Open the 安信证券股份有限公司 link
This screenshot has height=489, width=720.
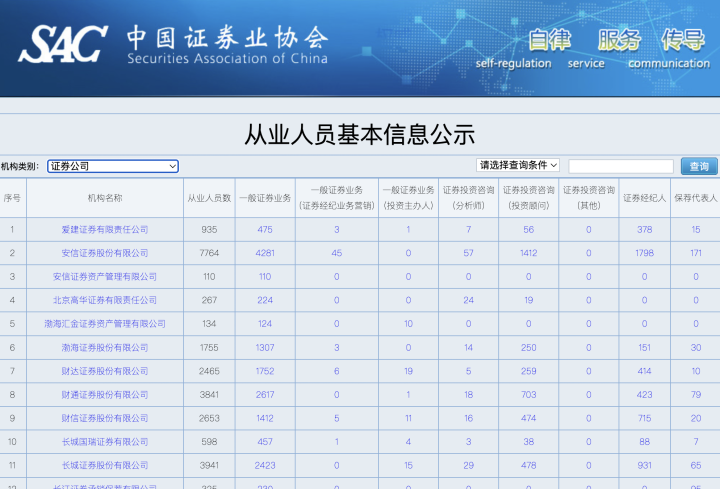[105, 253]
